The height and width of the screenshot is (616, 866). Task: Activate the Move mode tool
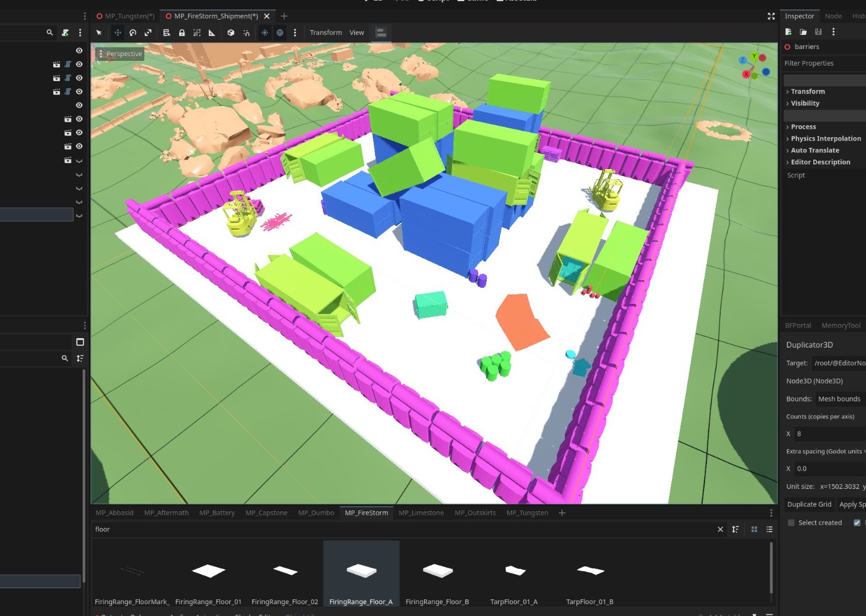point(118,33)
